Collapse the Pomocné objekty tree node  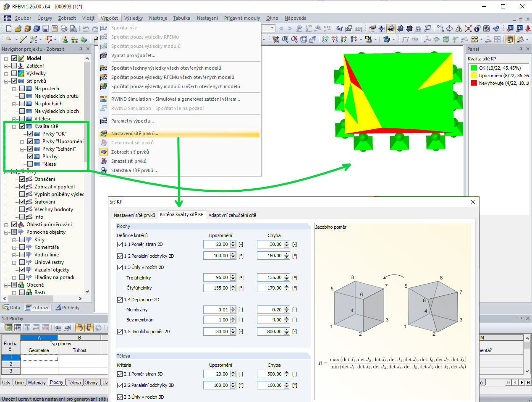pyautogui.click(x=6, y=232)
